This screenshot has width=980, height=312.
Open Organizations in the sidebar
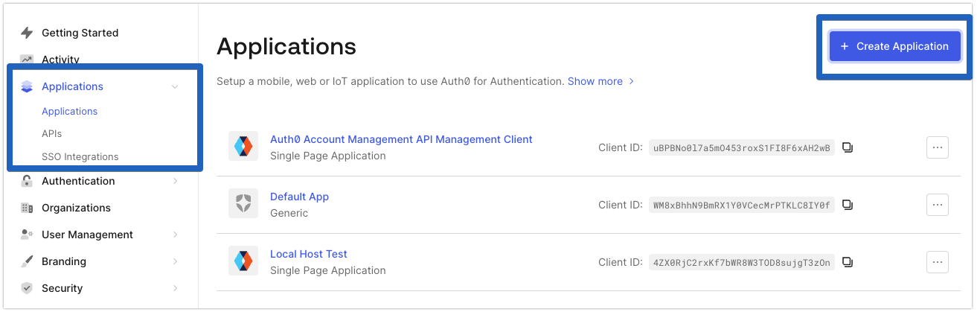(x=76, y=208)
